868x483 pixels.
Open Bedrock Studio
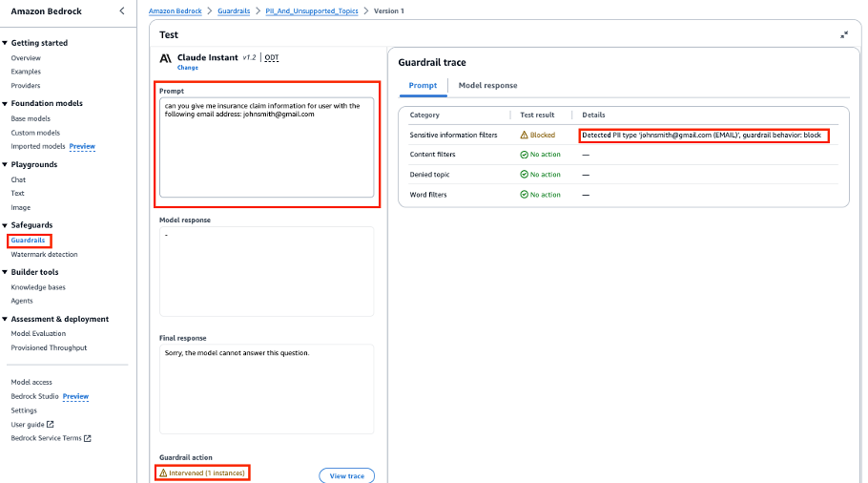(34, 396)
